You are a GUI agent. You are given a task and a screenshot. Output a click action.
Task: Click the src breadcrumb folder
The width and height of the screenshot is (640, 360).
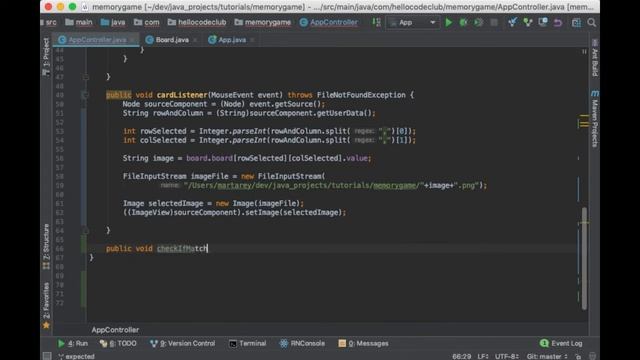pyautogui.click(x=49, y=22)
